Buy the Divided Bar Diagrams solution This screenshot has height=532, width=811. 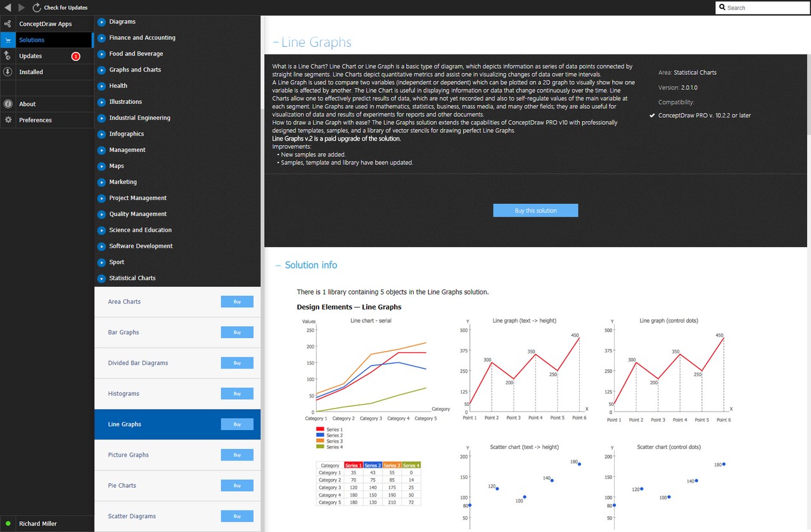pos(237,363)
